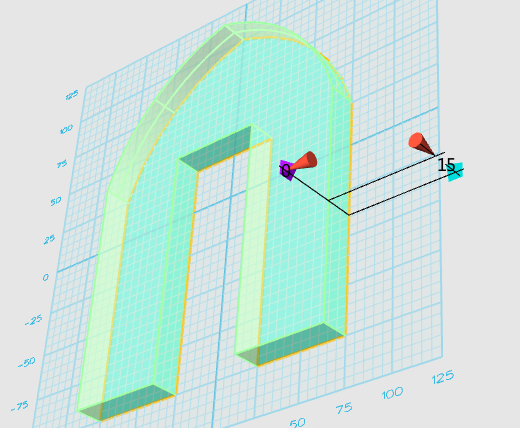Select the purple square handle labeled 0
Viewport: 520px width, 428px height.
pos(287,170)
